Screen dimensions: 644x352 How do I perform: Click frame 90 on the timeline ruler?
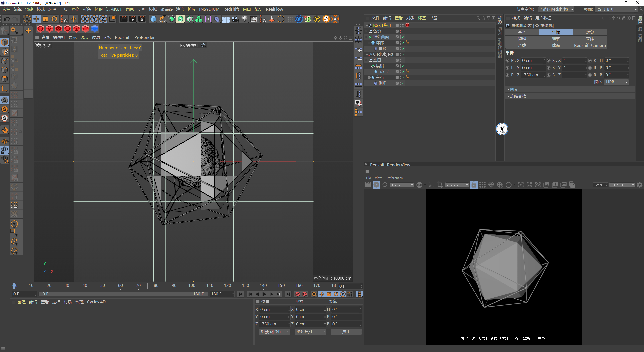[174, 286]
